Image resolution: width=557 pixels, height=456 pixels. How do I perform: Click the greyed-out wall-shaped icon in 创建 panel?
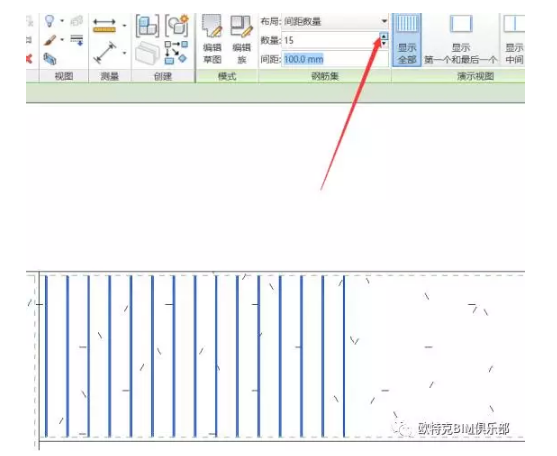[147, 53]
